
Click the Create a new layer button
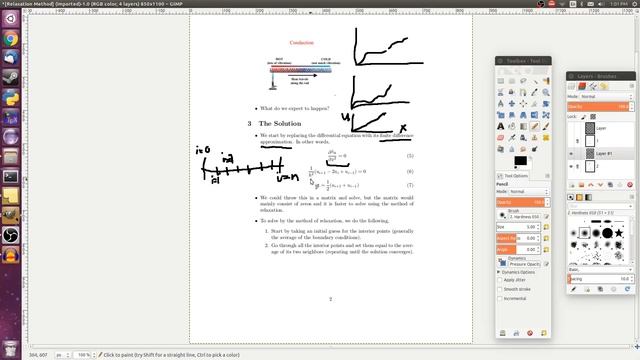click(x=572, y=185)
